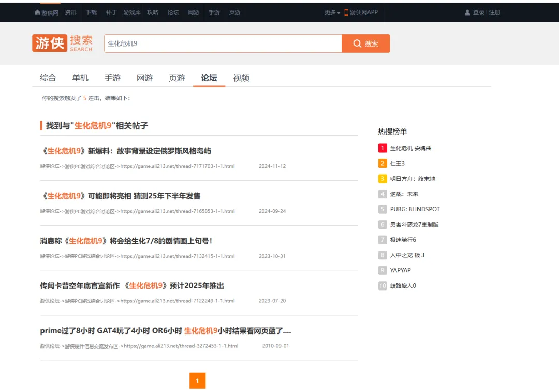Open hot search YAPYAP
Screen dimensions: 559x392
coord(400,270)
